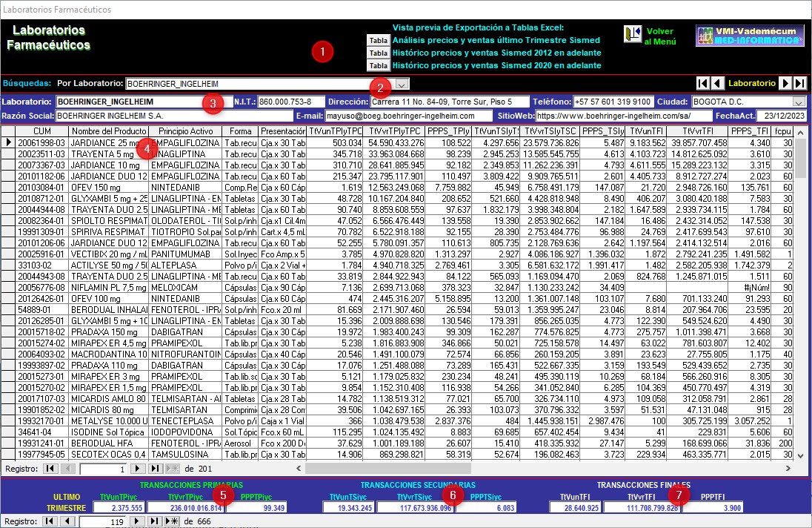Go to previous record in the 666-record navigator

(68, 521)
